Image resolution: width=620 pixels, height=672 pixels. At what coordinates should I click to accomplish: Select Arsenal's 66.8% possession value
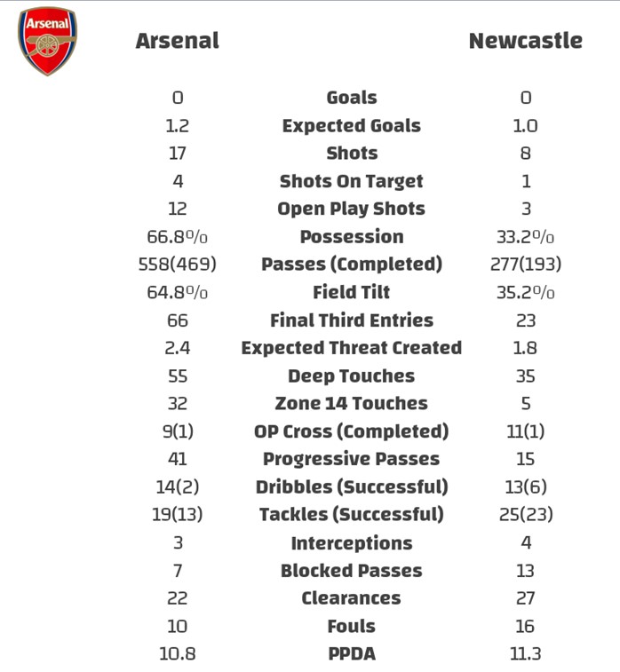click(x=177, y=236)
